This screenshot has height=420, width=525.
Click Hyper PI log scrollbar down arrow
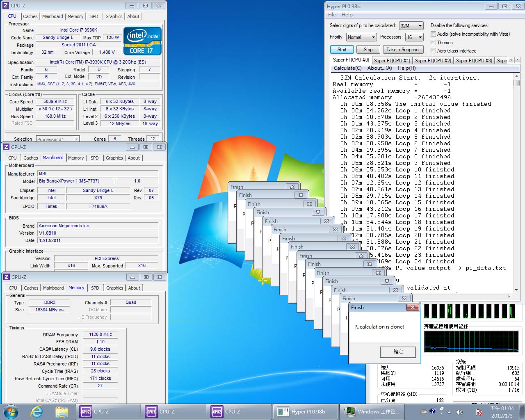point(516,290)
